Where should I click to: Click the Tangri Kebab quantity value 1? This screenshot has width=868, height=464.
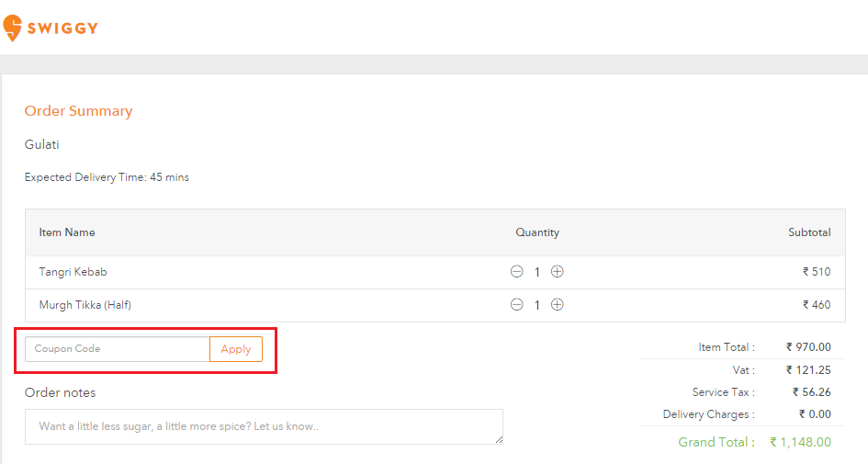click(537, 272)
